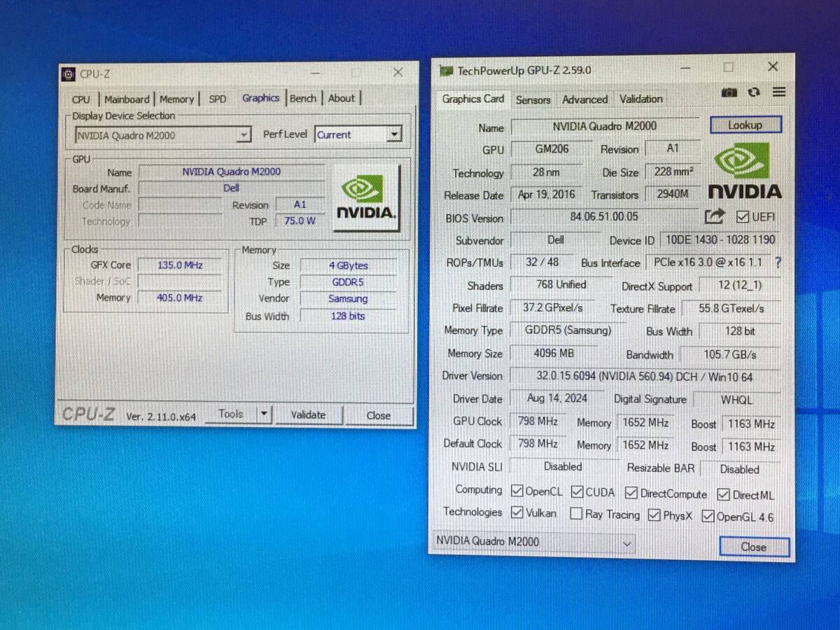Click the CPU-Z Bus Width value 128 bits
This screenshot has width=840, height=630.
coord(348,316)
